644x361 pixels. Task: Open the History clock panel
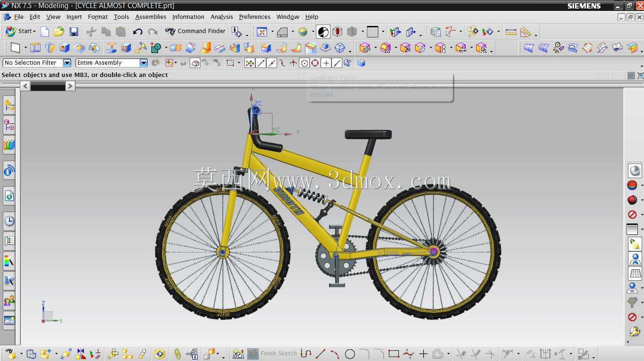click(x=9, y=221)
